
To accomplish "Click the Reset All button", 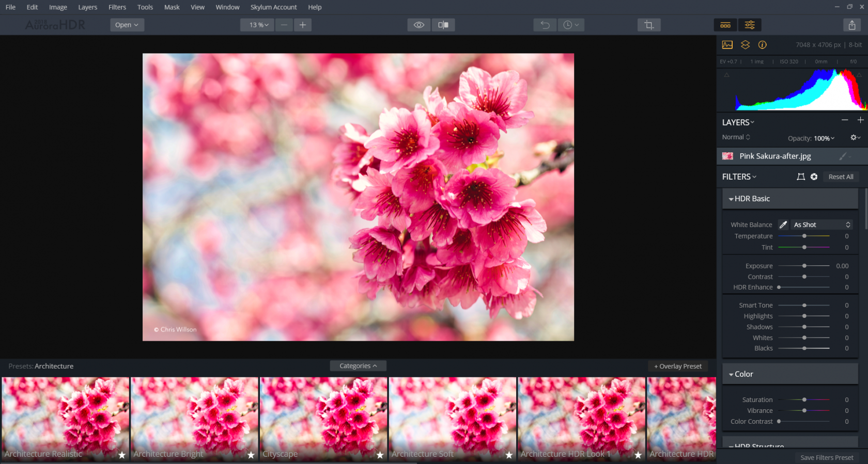I will tap(841, 177).
